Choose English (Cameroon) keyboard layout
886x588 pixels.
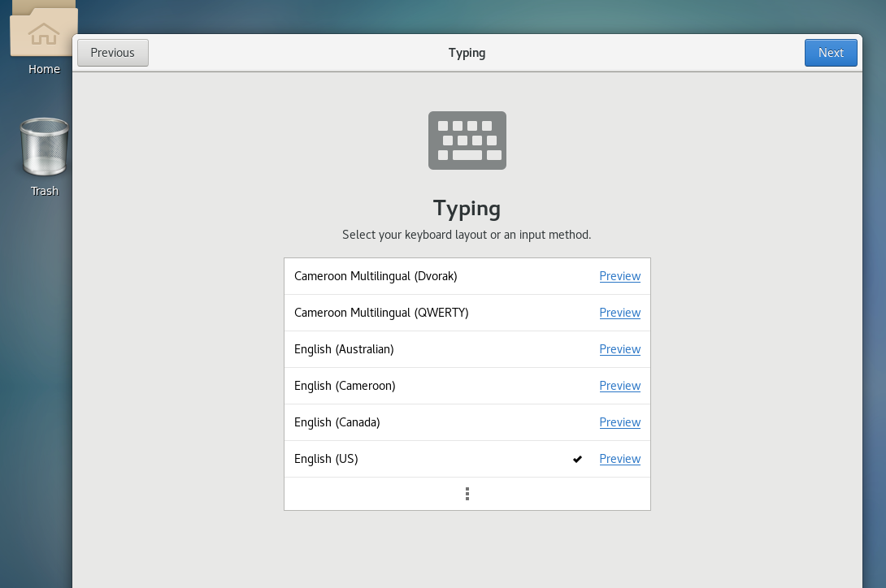coord(467,386)
